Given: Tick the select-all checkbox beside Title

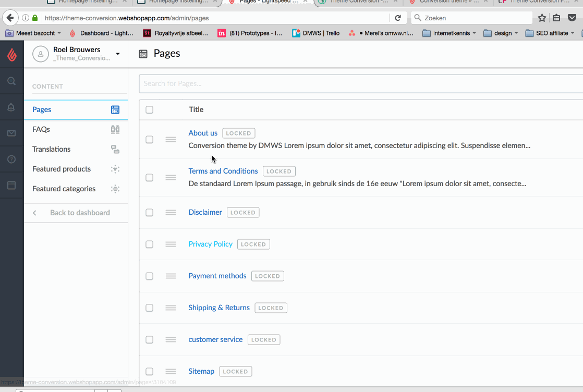Looking at the screenshot, I should pyautogui.click(x=150, y=109).
